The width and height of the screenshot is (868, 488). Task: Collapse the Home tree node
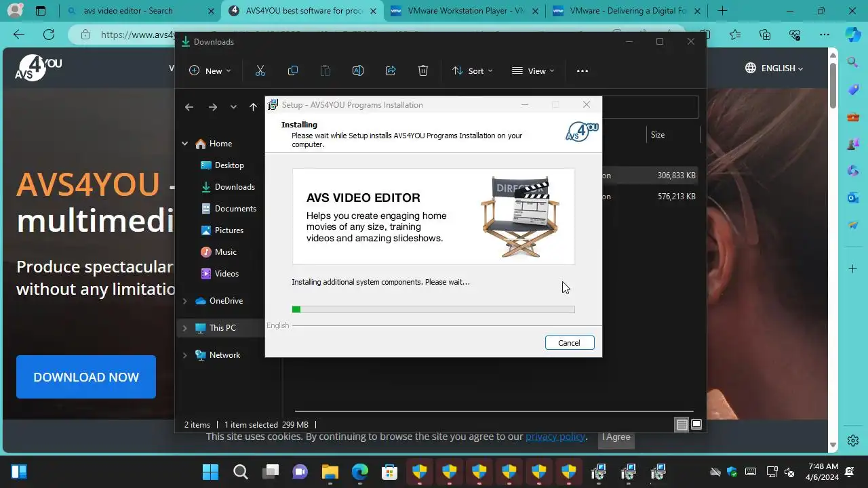tap(184, 144)
